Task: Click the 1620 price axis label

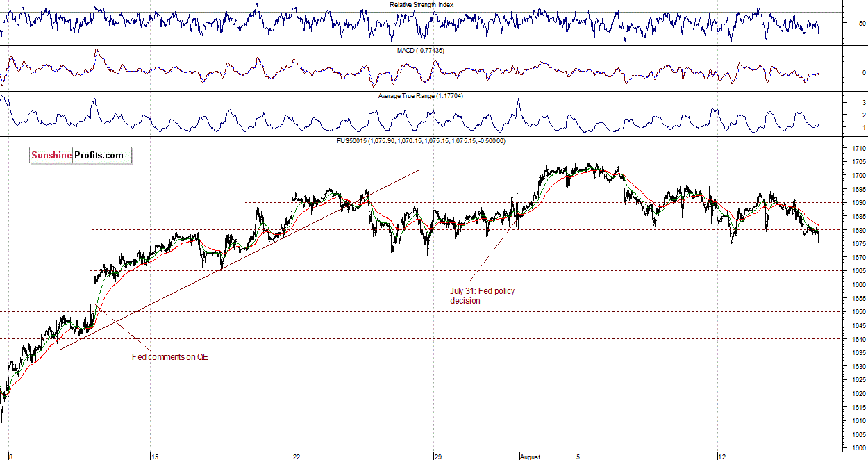Action: (x=858, y=393)
